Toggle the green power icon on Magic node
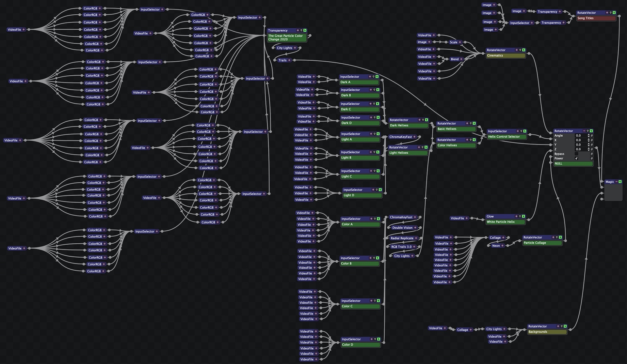The height and width of the screenshot is (364, 627). (620, 182)
